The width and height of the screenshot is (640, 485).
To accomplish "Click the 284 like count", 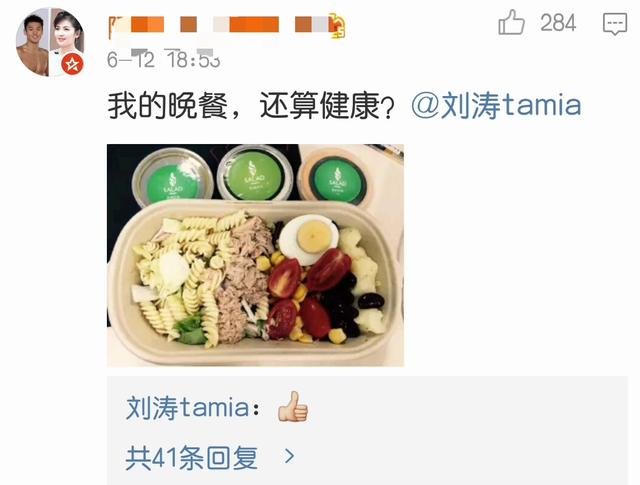I will pyautogui.click(x=558, y=23).
